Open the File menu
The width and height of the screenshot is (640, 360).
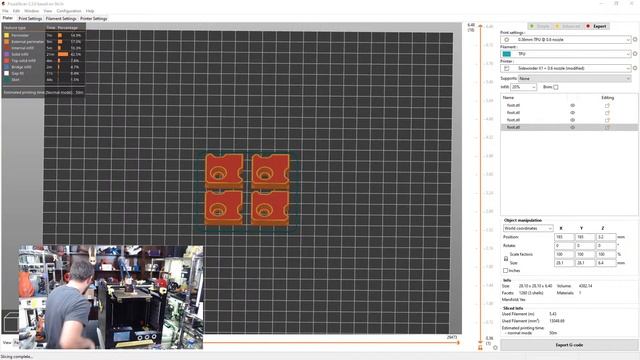(x=5, y=11)
